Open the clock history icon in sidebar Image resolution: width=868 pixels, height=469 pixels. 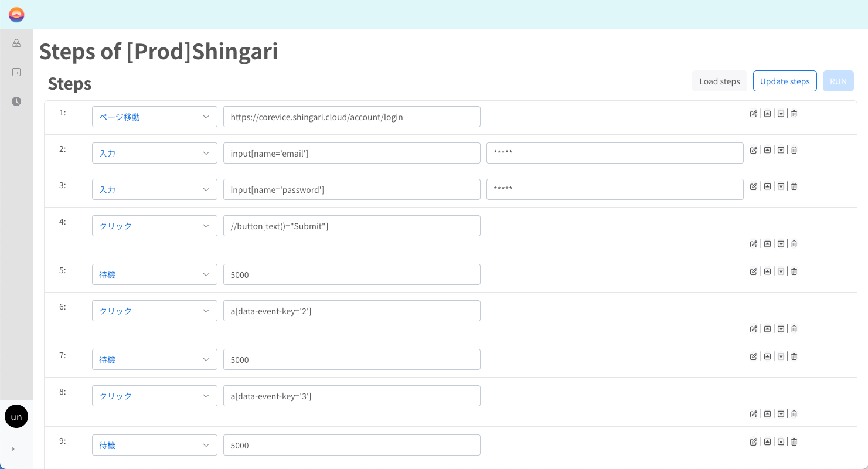[x=16, y=101]
